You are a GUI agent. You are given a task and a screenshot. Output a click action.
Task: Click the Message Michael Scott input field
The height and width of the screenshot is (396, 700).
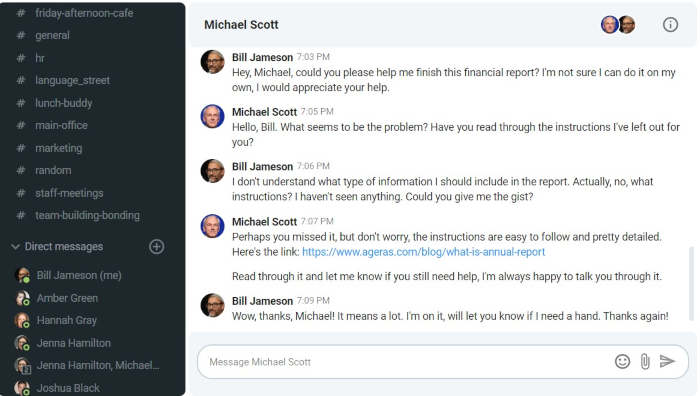[406, 362]
